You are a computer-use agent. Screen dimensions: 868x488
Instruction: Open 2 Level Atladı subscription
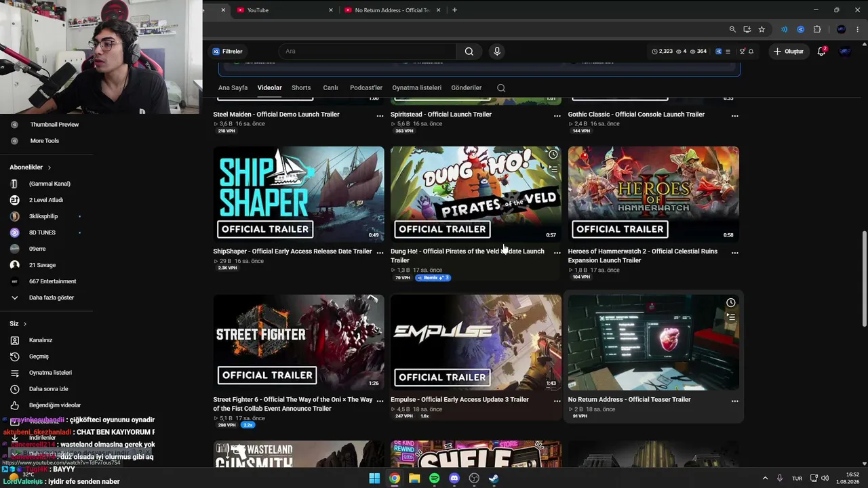click(x=46, y=200)
